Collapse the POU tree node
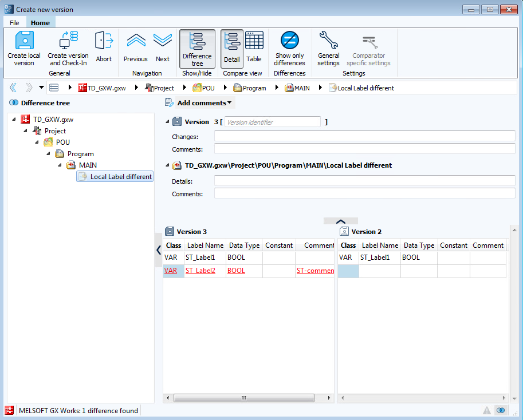523x420 pixels. 37,142
